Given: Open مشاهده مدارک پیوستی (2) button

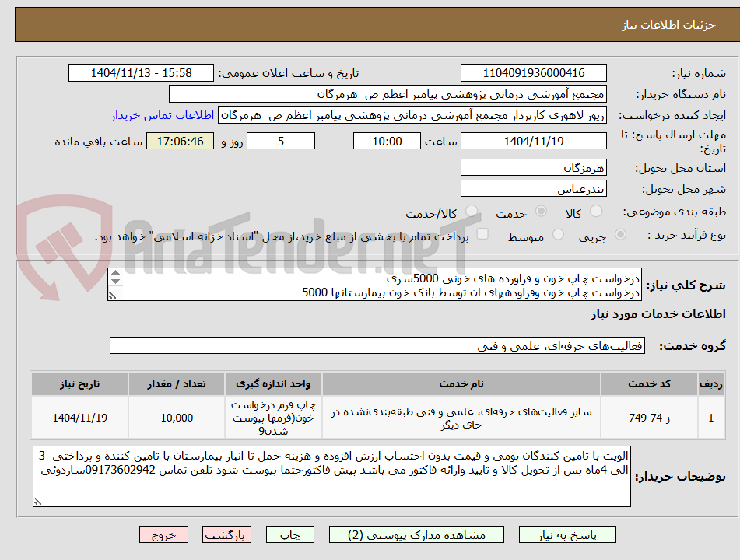Looking at the screenshot, I should coord(416,535).
